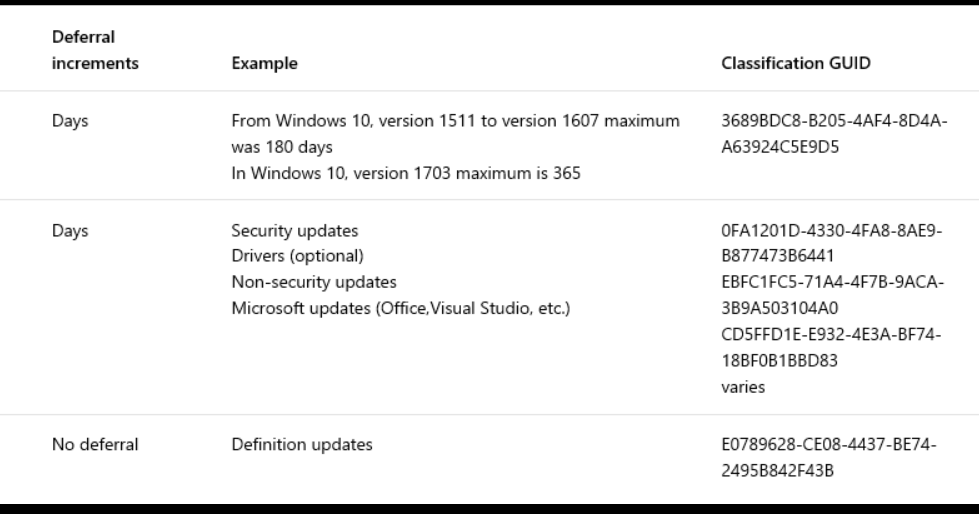Click the Example column header
The height and width of the screenshot is (514, 979).
264,63
